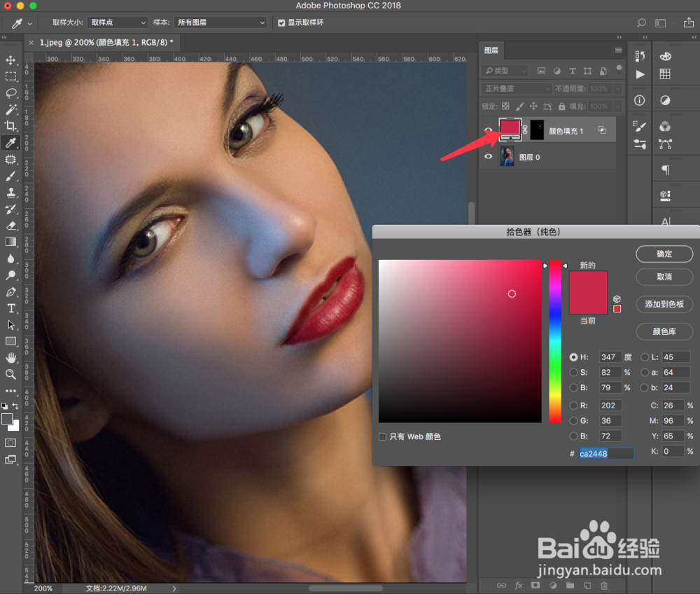
Task: Click the 取消 Cancel button
Action: [x=664, y=277]
